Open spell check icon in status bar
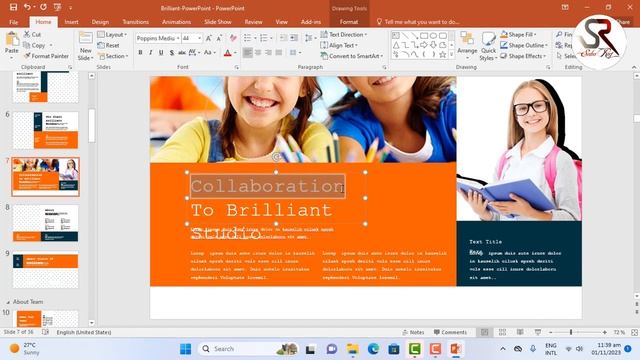The height and width of the screenshot is (360, 640). [x=46, y=332]
